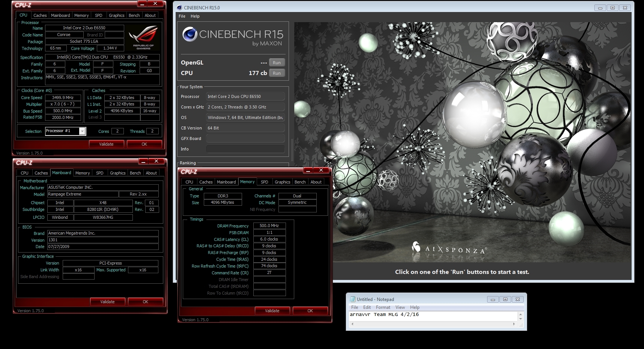Screen dimensions: 644x349
Task: Switch to CPU tab in Mainboard CPU-Z window
Action: click(24, 173)
